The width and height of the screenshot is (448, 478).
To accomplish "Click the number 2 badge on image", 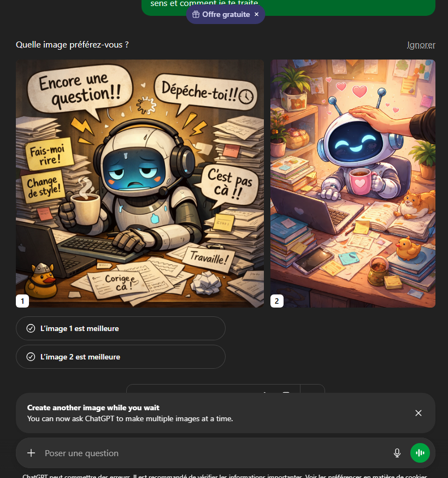I will (277, 301).
